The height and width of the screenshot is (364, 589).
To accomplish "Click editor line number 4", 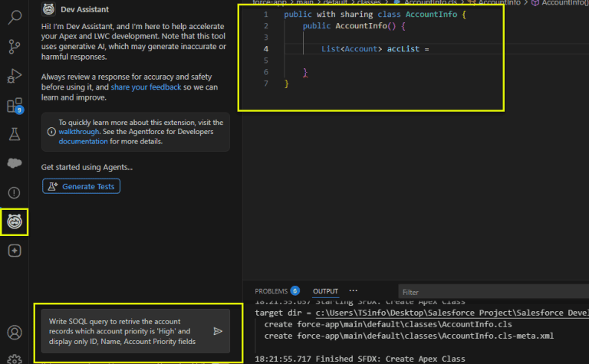I will (266, 49).
